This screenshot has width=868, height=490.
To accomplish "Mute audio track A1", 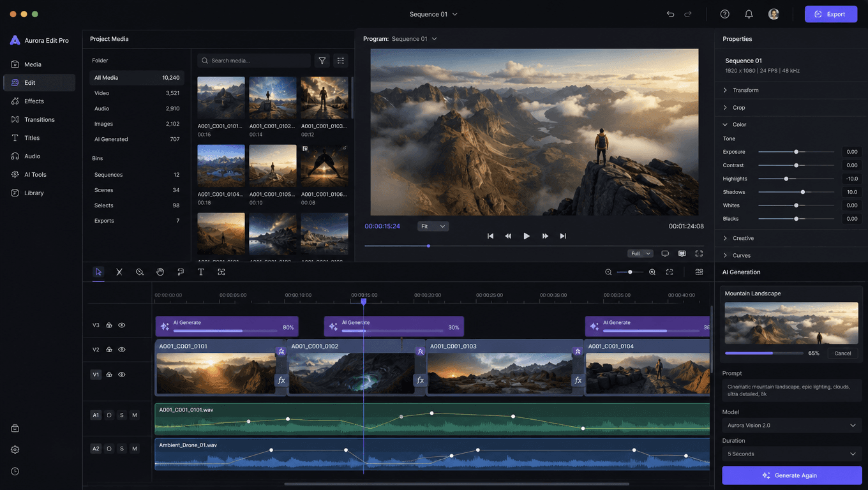I will (x=135, y=415).
